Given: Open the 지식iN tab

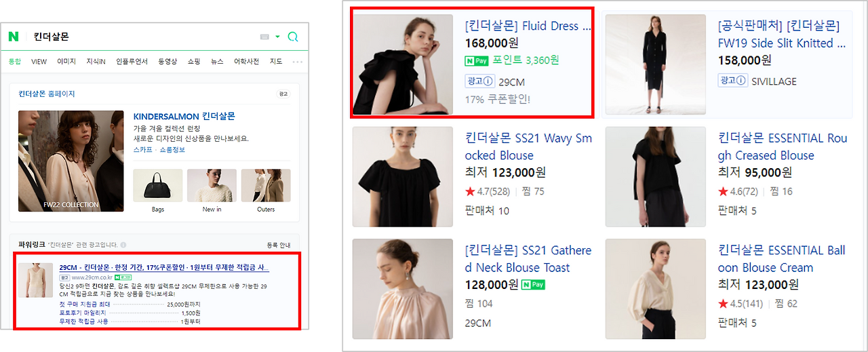Looking at the screenshot, I should tap(96, 62).
